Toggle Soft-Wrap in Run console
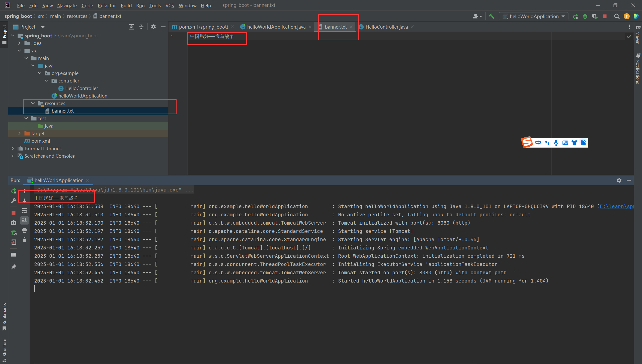The width and height of the screenshot is (642, 364). [25, 211]
